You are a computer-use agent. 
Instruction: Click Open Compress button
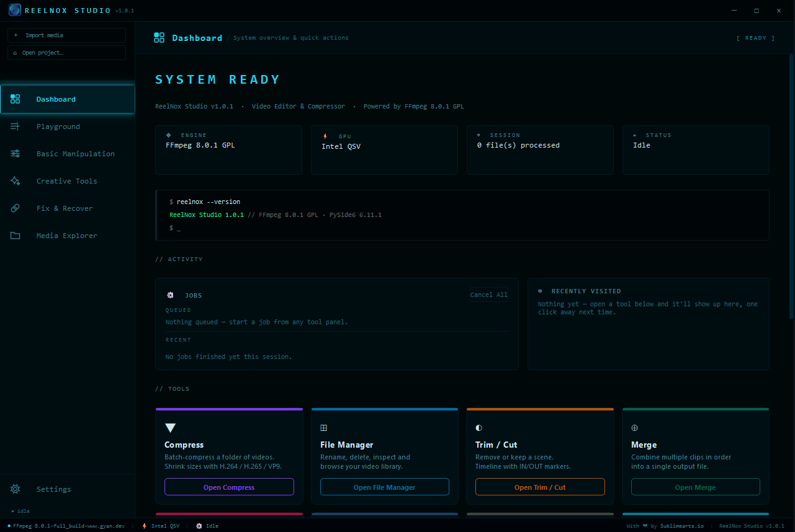pos(229,487)
